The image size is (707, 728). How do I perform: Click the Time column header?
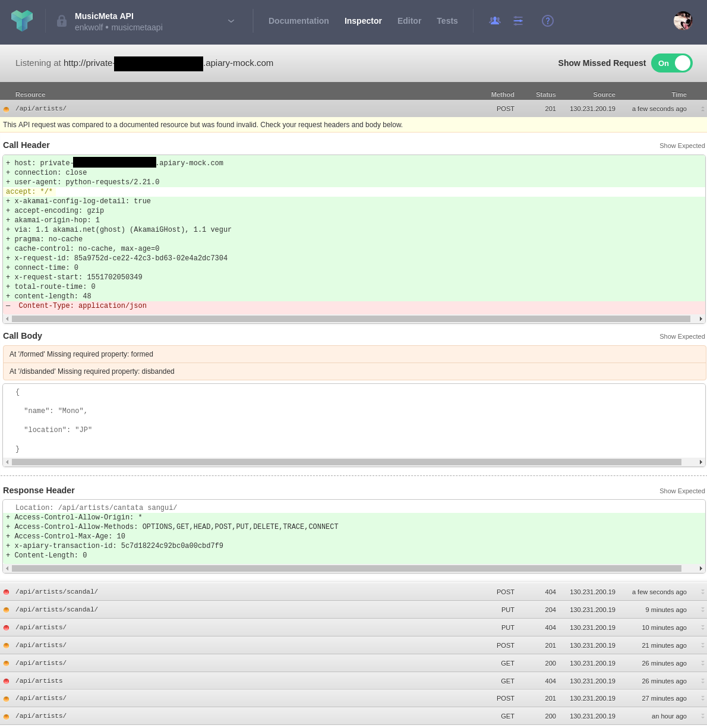tap(679, 94)
